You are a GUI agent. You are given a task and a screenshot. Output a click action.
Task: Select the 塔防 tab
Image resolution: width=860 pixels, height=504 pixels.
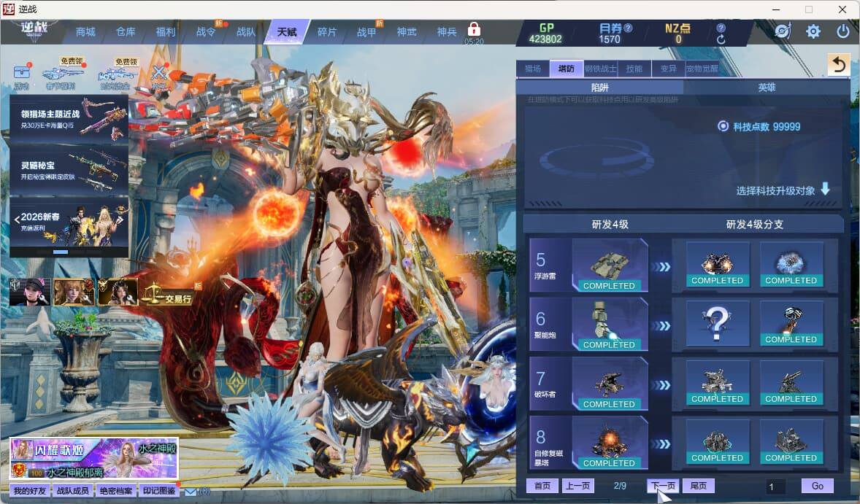pyautogui.click(x=567, y=69)
